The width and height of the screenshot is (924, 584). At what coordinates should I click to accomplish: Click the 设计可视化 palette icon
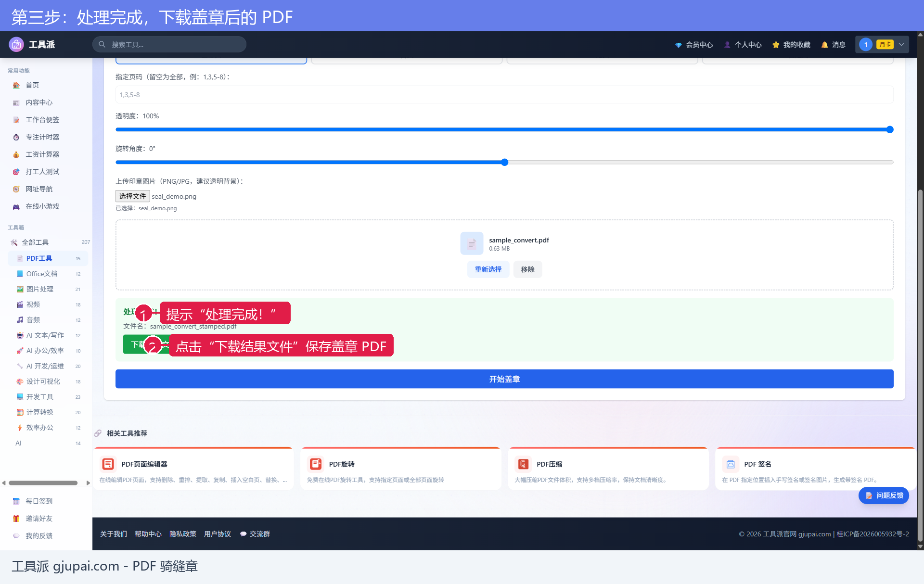coord(20,381)
